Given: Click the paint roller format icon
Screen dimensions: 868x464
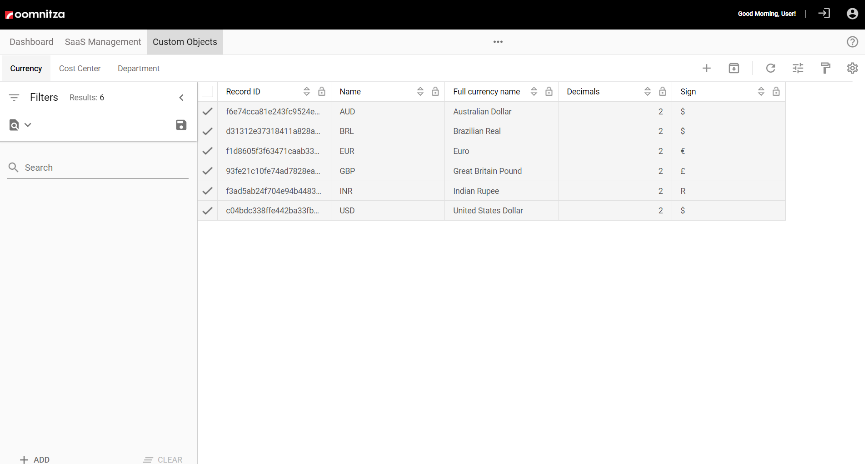Looking at the screenshot, I should click(825, 68).
